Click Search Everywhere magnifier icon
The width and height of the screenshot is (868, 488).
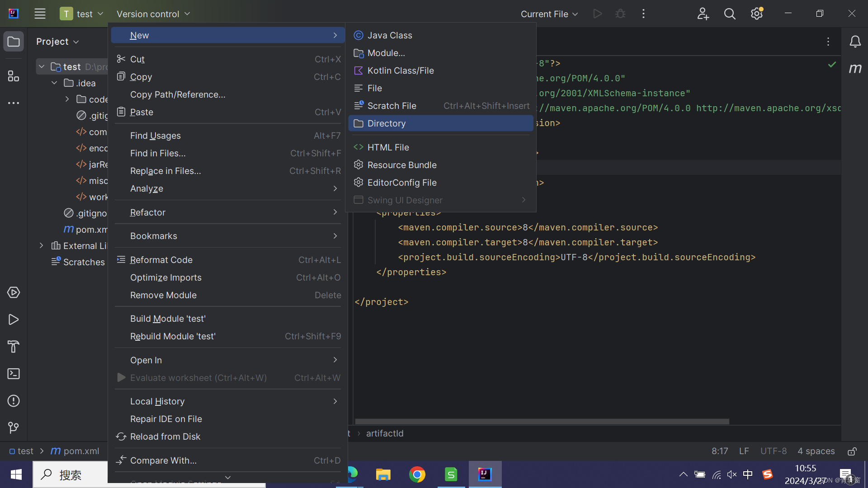point(730,14)
